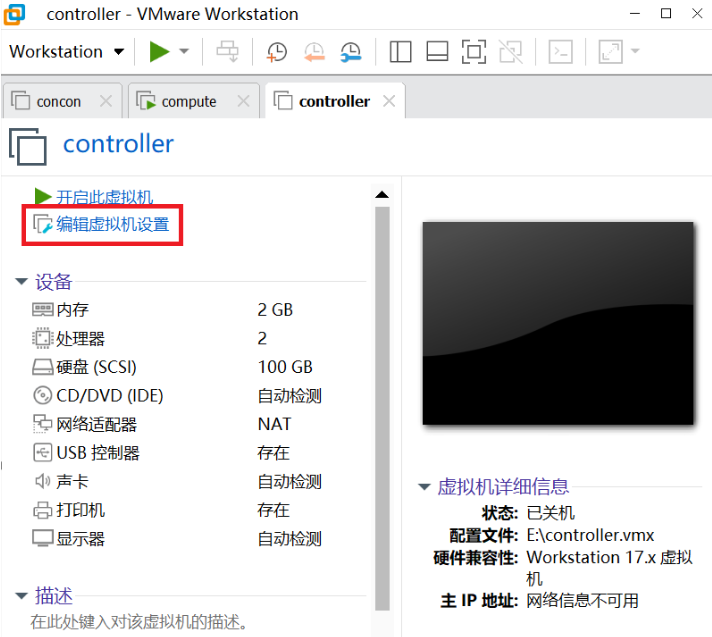The height and width of the screenshot is (637, 712).
Task: Click the 处理器 processor icon
Action: coord(43,338)
